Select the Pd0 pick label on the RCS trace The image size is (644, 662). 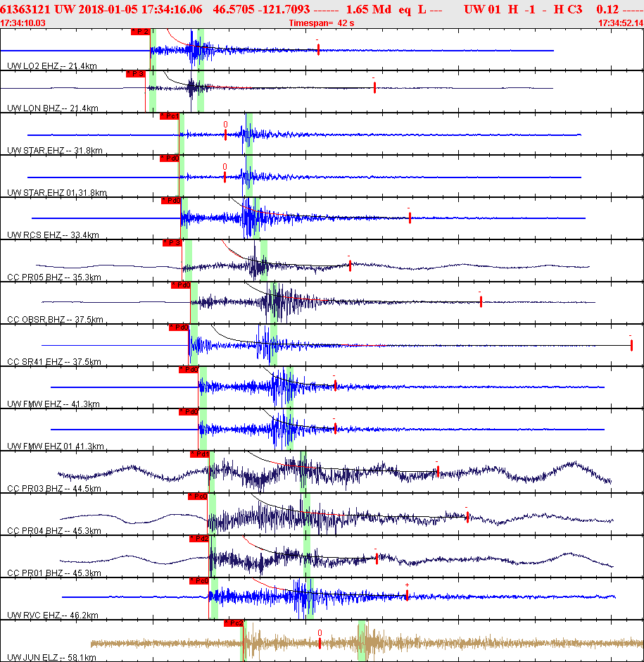tap(171, 201)
